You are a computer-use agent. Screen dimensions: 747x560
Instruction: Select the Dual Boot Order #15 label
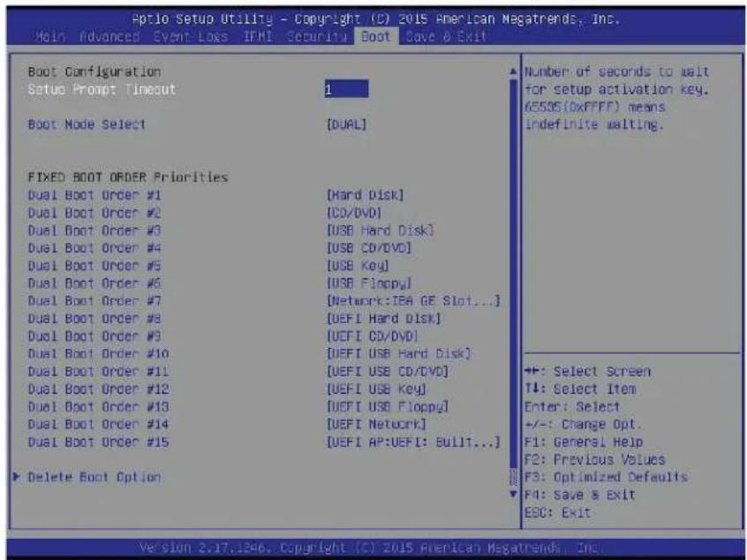click(x=98, y=443)
